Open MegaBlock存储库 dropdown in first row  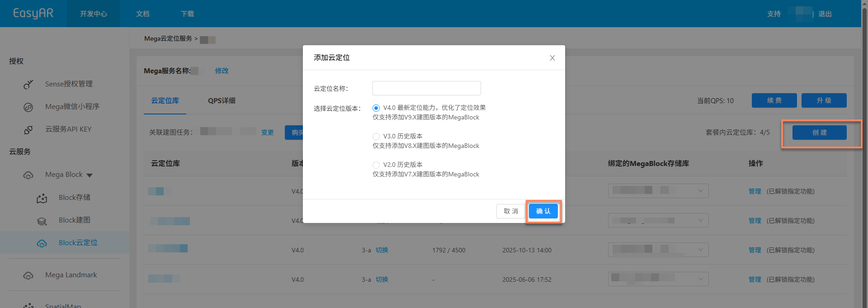coord(658,191)
